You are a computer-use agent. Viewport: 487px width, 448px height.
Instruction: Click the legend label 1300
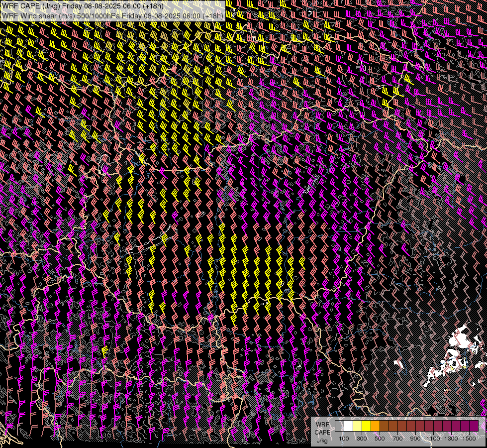click(451, 439)
